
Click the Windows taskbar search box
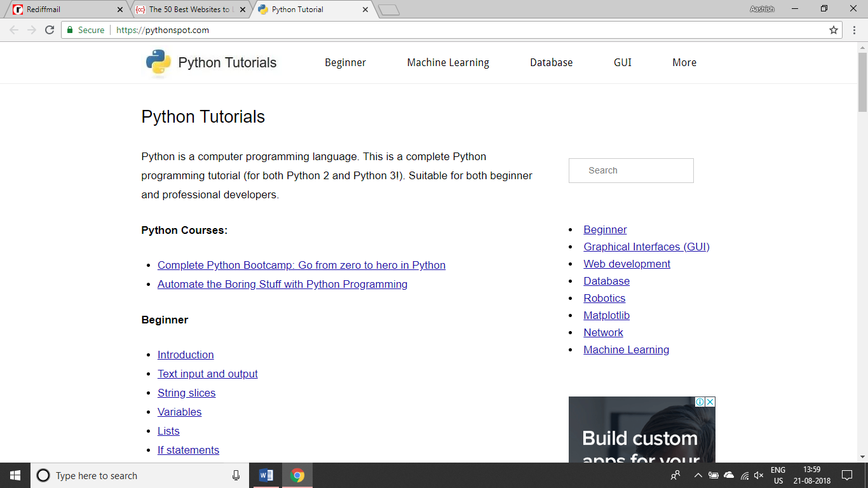pyautogui.click(x=139, y=475)
